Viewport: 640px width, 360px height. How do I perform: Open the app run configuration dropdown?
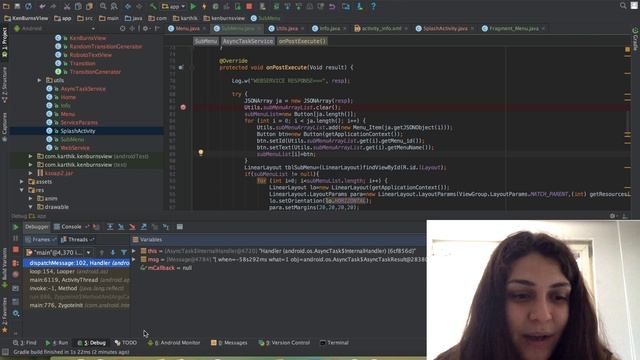173,6
